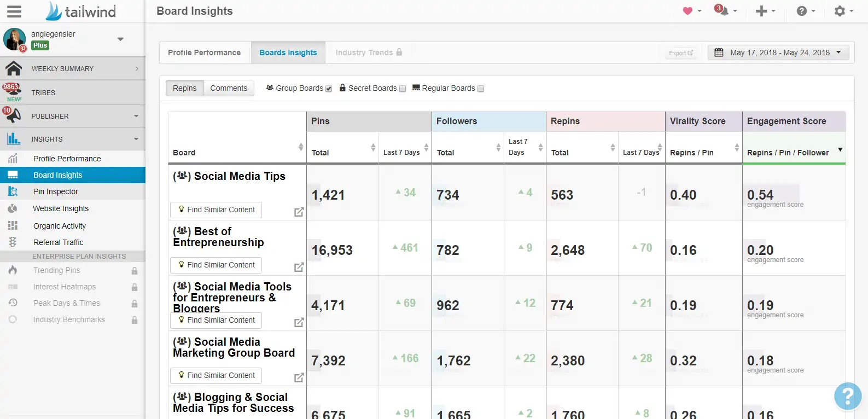Collapse the Publisher sidebar section
868x419 pixels.
click(x=136, y=116)
